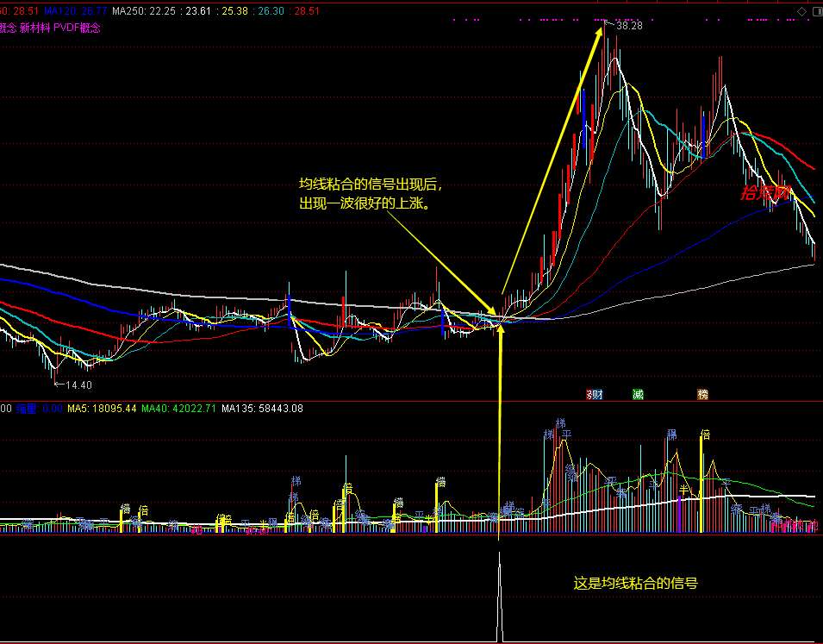The width and height of the screenshot is (823, 644).
Task: Click the green '减' marker icon
Action: 638,395
